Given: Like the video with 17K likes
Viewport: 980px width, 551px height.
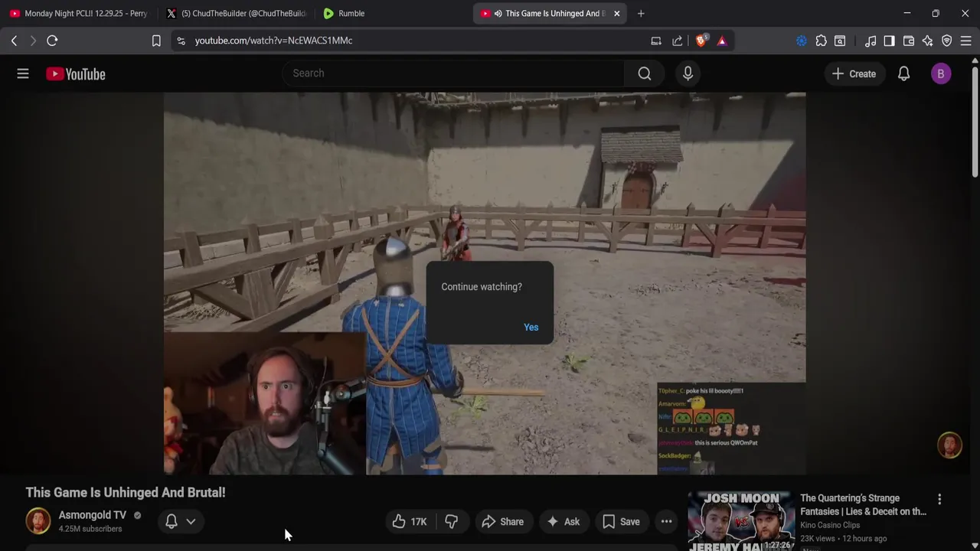Looking at the screenshot, I should tap(410, 522).
